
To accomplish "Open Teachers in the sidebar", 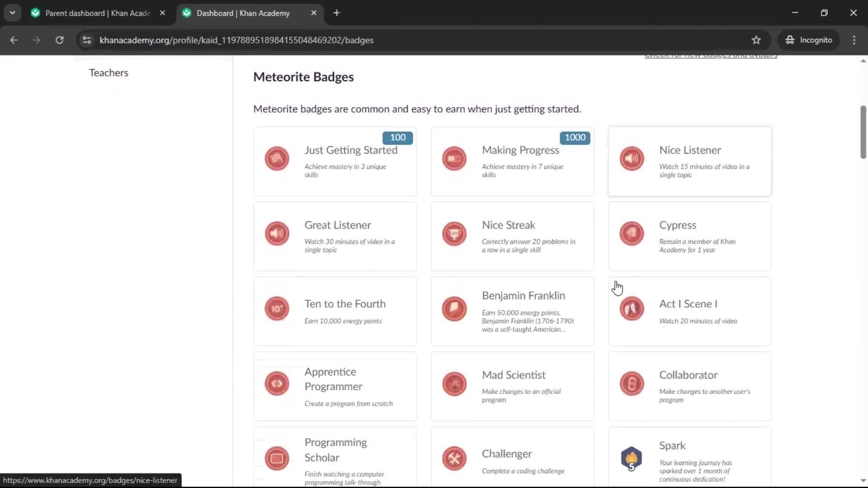I will [x=108, y=73].
